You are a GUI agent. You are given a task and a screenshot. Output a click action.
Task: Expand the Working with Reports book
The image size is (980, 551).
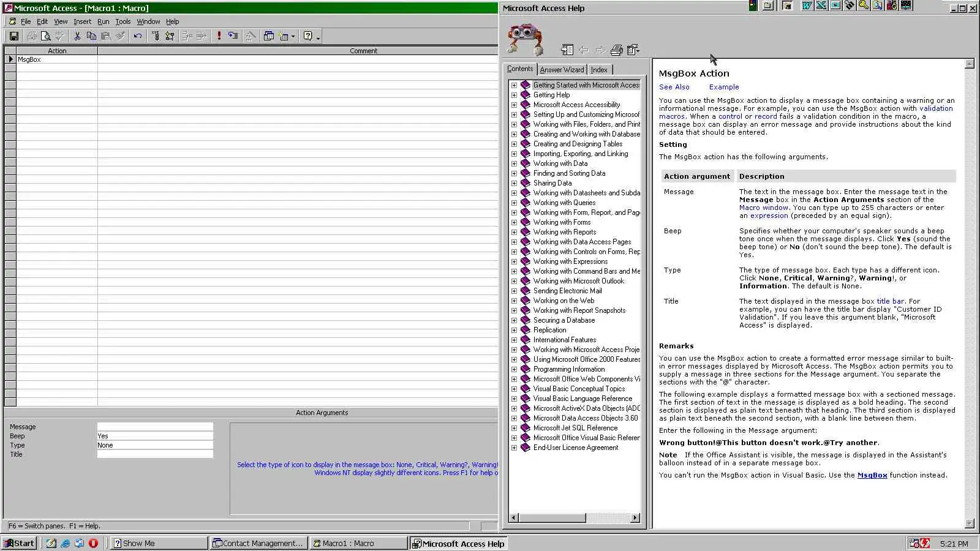click(x=514, y=232)
